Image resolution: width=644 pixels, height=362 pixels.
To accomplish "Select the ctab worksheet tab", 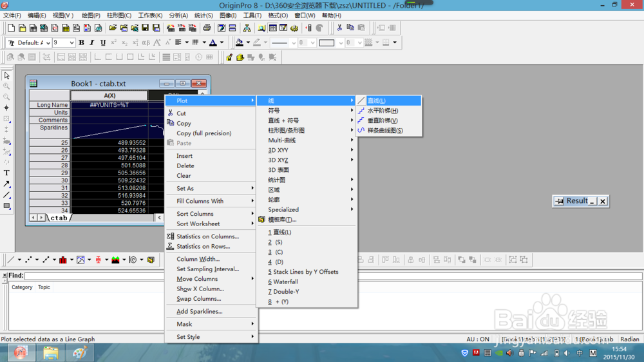I will tap(59, 218).
